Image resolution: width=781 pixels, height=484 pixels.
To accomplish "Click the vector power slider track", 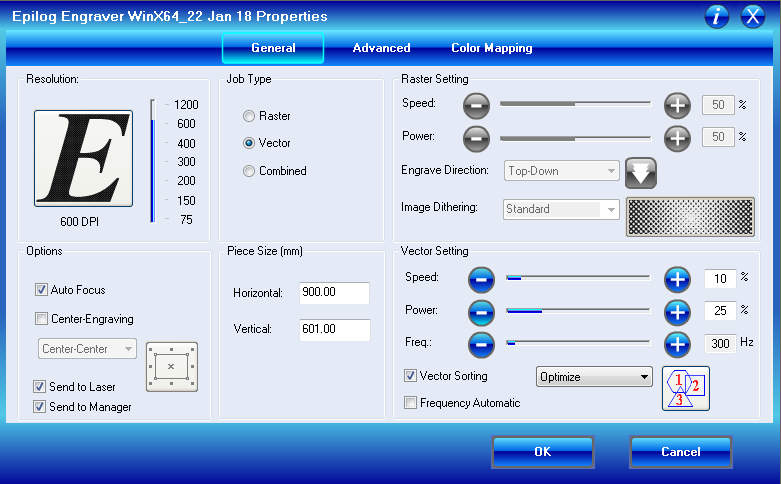I will pos(578,311).
